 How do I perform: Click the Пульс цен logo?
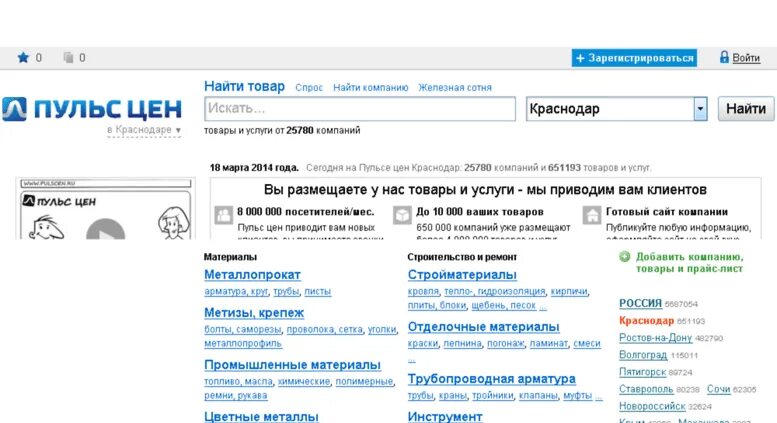coord(92,109)
